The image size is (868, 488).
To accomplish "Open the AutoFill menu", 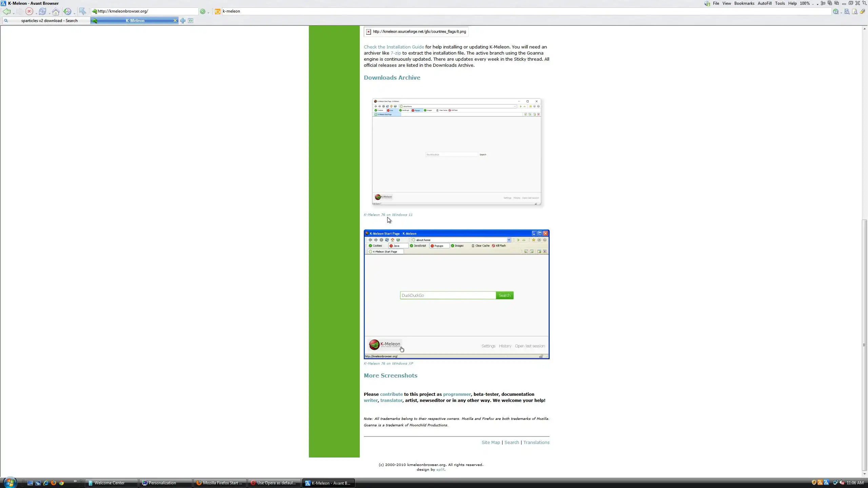I will 764,3.
